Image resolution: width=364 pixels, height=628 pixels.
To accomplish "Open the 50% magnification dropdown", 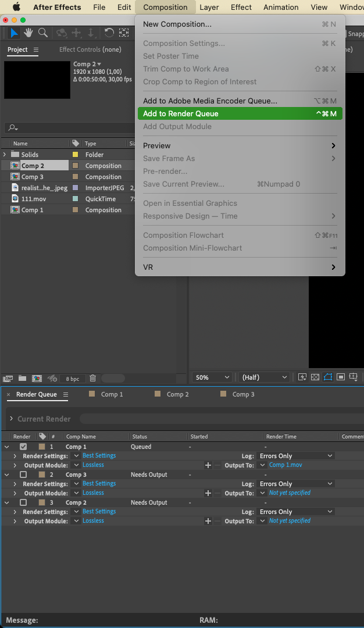I will 213,377.
